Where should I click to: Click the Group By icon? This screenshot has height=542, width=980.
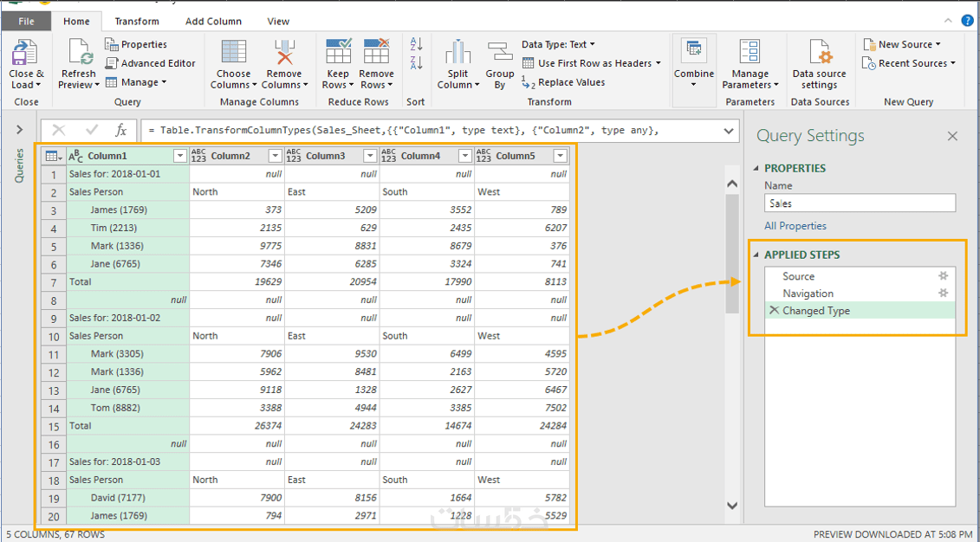coord(500,54)
